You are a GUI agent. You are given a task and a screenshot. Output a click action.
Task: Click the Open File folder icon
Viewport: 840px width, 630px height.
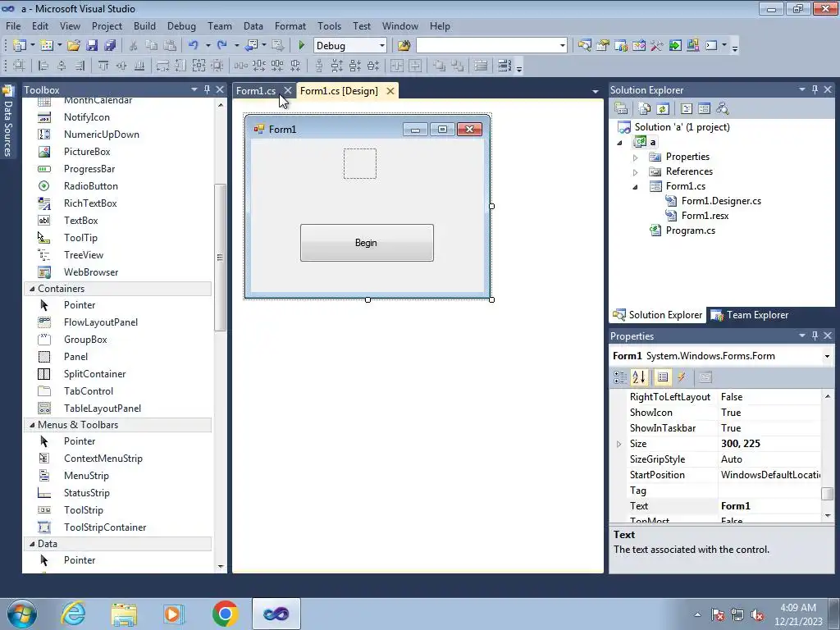[x=73, y=46]
